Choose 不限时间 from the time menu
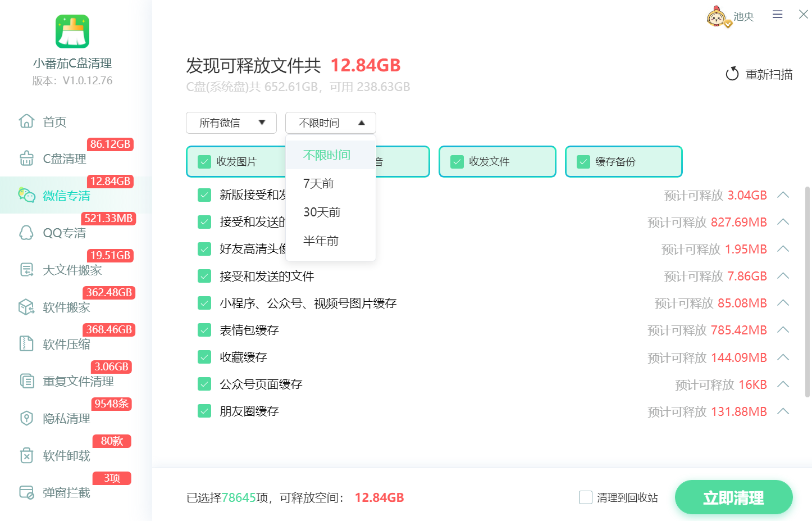 [331, 155]
